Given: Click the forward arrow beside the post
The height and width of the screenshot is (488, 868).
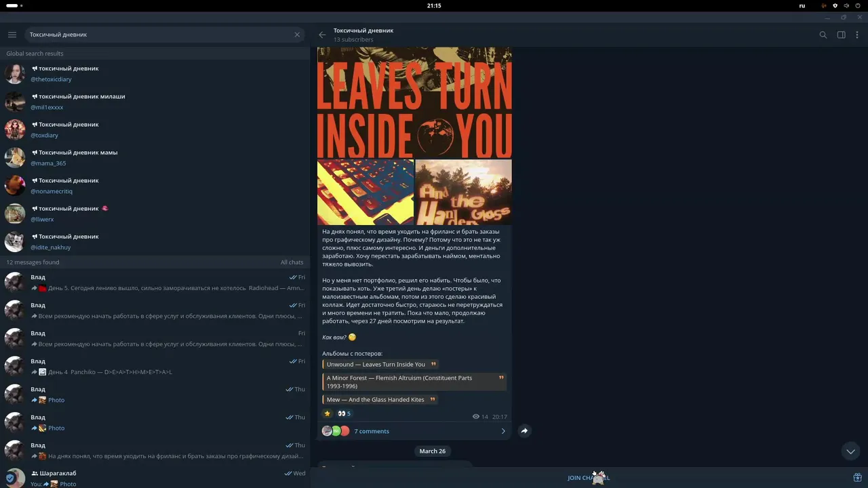Looking at the screenshot, I should click(x=524, y=430).
